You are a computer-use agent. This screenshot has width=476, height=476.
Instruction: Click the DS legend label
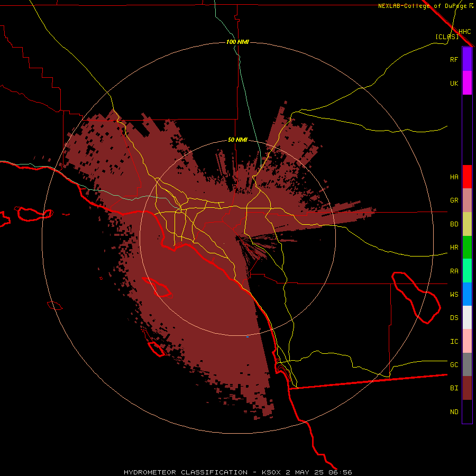click(454, 318)
